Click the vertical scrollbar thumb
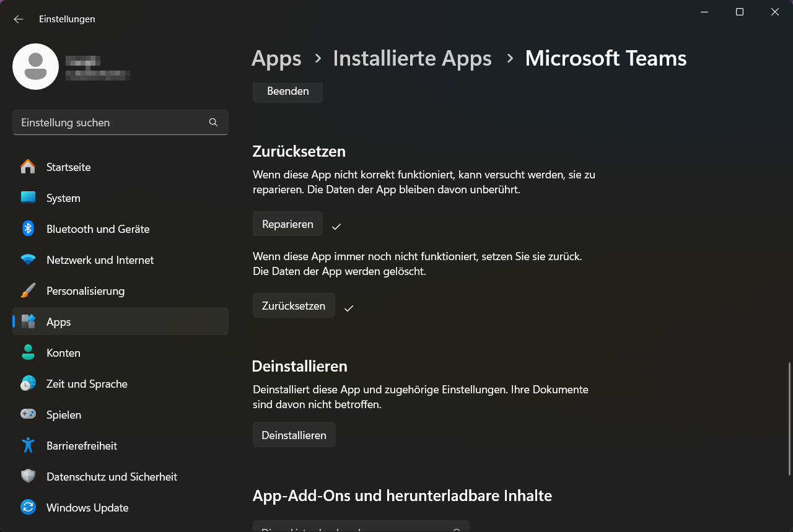793x532 pixels. click(x=789, y=419)
